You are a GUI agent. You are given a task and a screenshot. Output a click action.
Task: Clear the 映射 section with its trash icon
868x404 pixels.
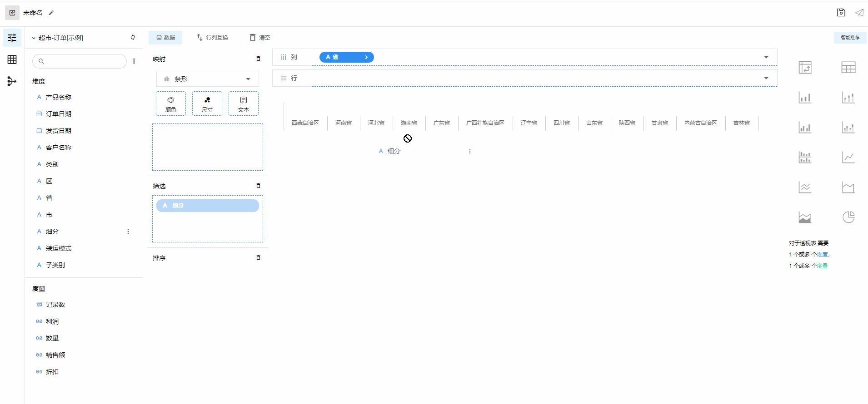point(259,59)
